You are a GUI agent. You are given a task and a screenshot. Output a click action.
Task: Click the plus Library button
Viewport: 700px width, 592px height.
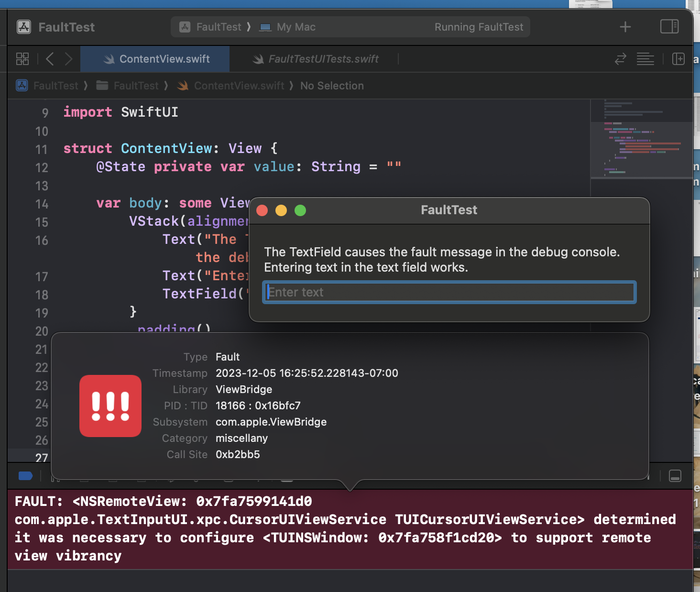coord(625,27)
